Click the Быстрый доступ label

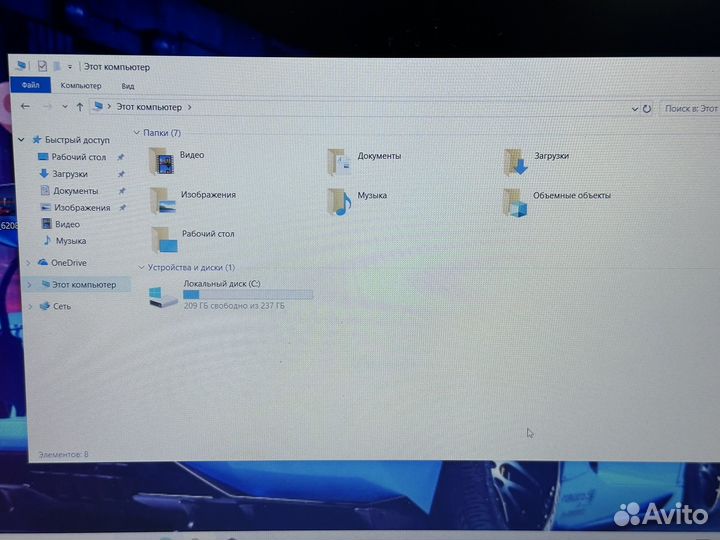77,140
